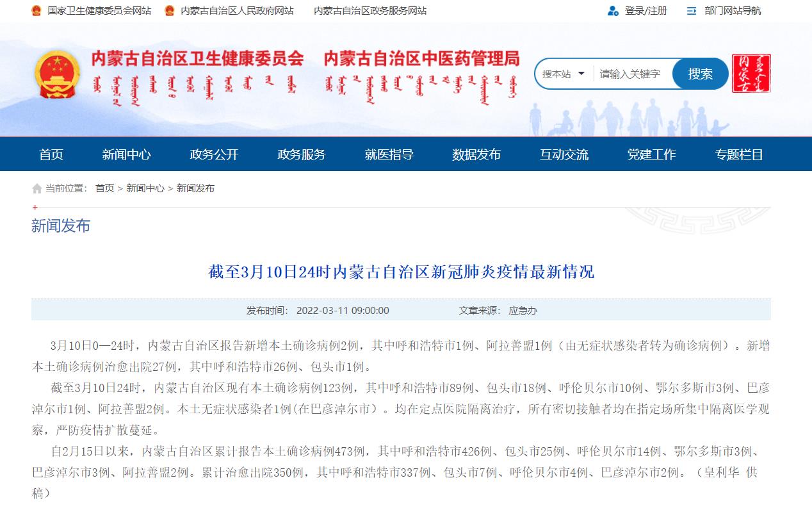The height and width of the screenshot is (526, 812).
Task: Open the 搜本站 search scope dropdown
Action: tap(564, 74)
